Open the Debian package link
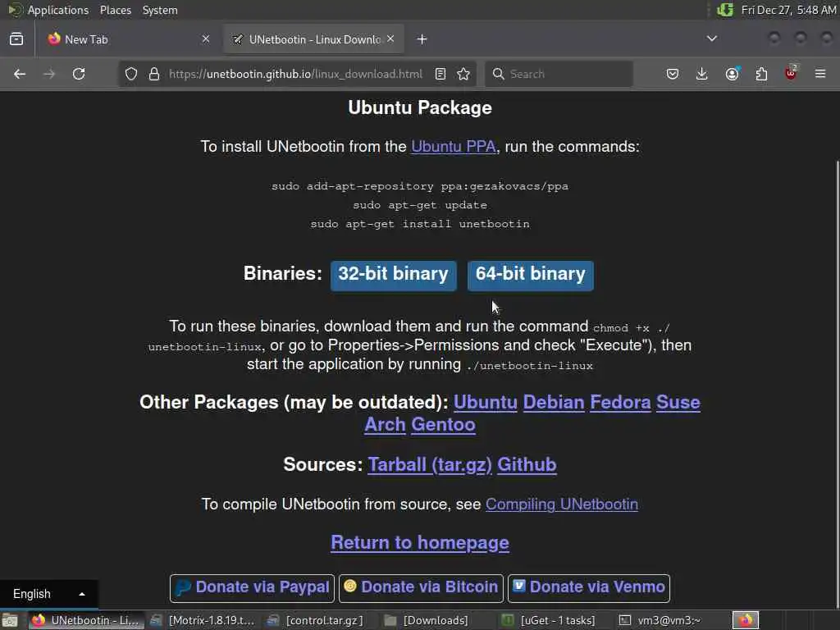 (x=554, y=402)
